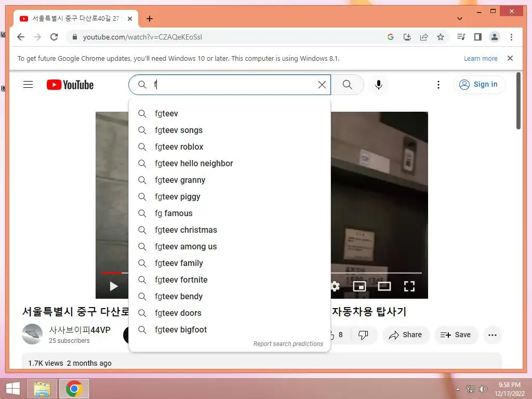Screen dimensions: 532x399
Task: Select the 'fgteev roblox' suggestion
Action: (x=229, y=147)
